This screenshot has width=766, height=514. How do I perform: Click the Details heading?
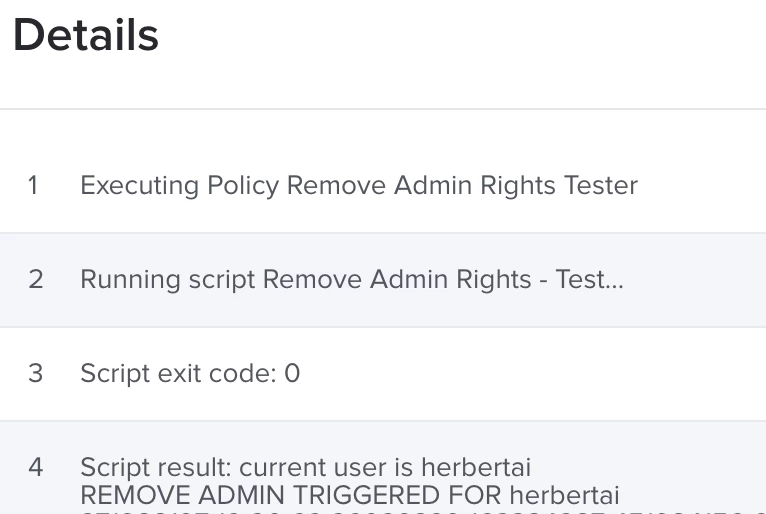coord(86,35)
